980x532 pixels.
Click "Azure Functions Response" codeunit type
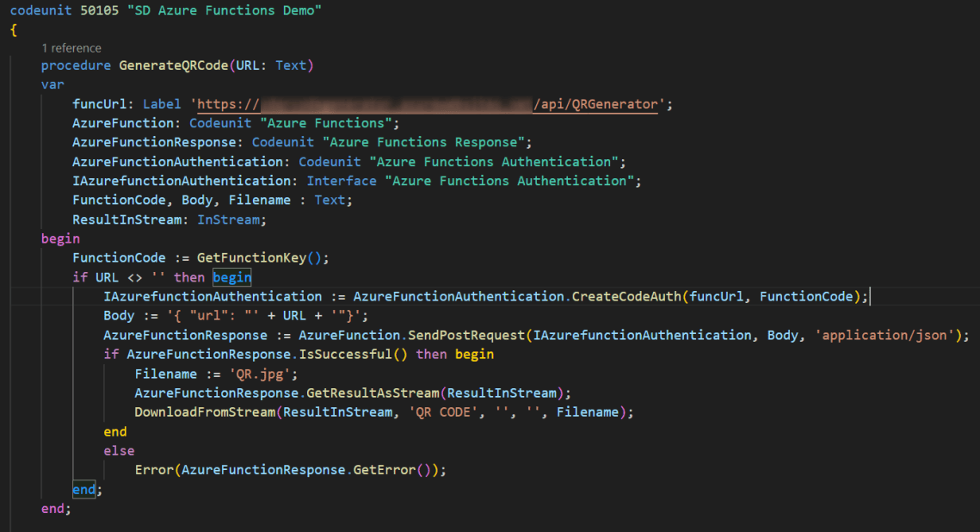(423, 143)
